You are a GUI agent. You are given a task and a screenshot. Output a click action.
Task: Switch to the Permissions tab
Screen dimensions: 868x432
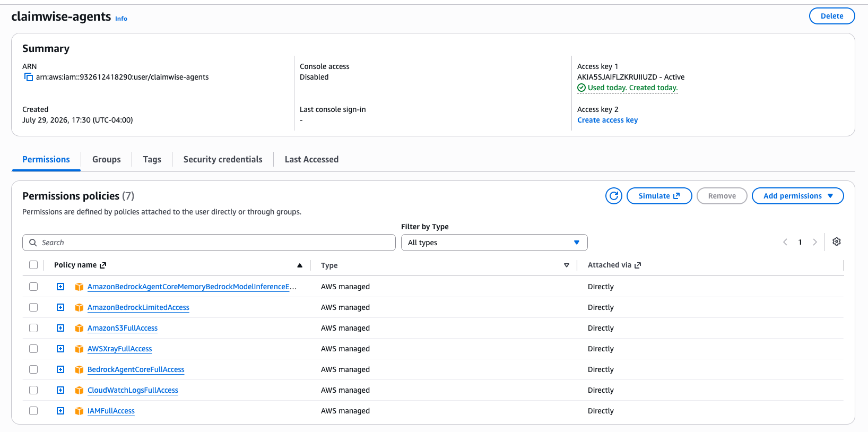[46, 159]
